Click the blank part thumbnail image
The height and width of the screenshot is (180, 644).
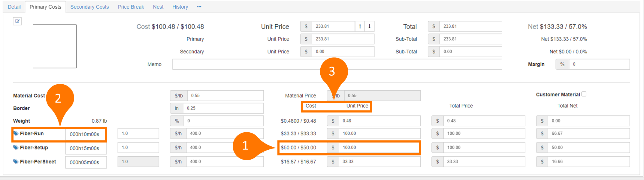coord(55,46)
